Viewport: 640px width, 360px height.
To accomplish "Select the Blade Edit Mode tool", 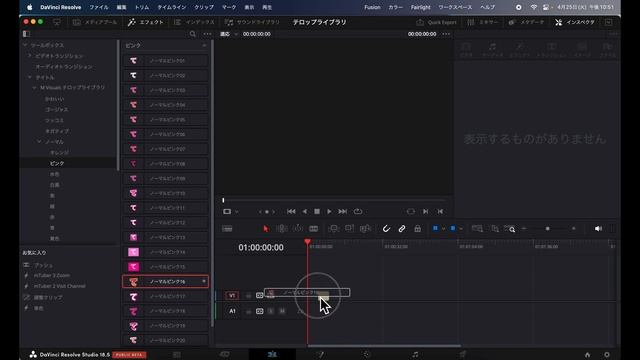I will tap(313, 229).
